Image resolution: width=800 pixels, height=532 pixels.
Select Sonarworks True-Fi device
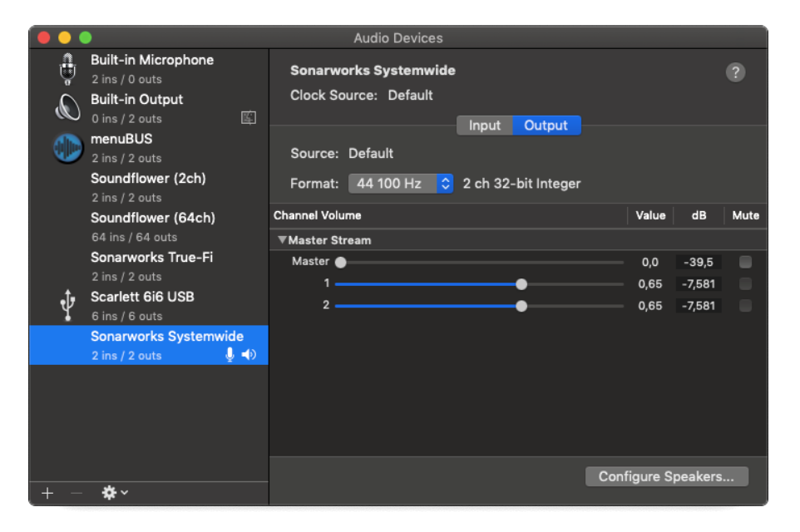149,266
